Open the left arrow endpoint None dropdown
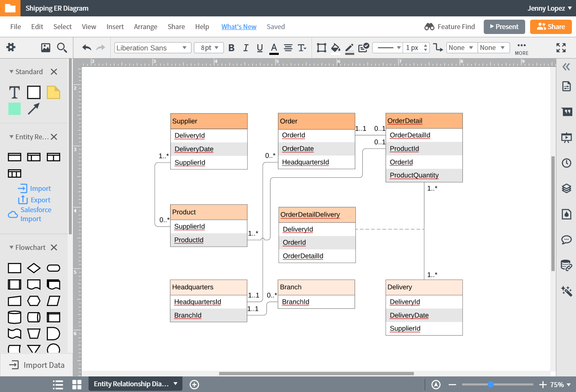The width and height of the screenshot is (576, 392). coord(462,48)
